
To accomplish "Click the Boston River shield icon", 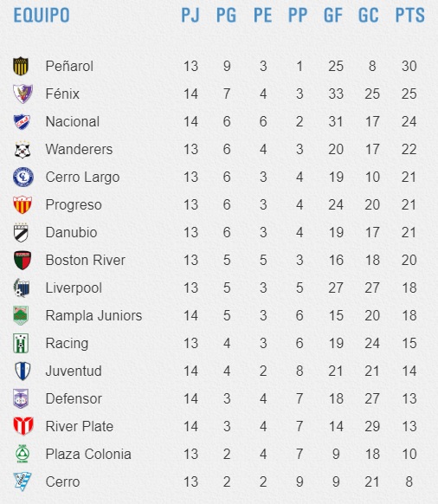I will [23, 261].
